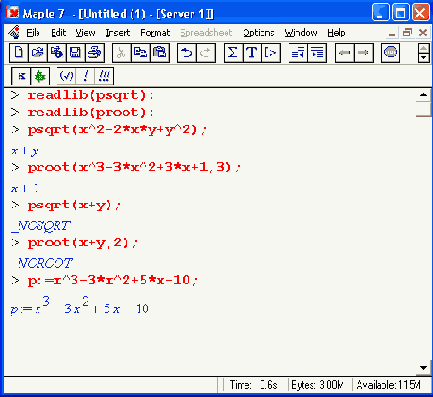Click the worksheet scrollbar's down arrow
This screenshot has height=397, width=433.
[423, 368]
